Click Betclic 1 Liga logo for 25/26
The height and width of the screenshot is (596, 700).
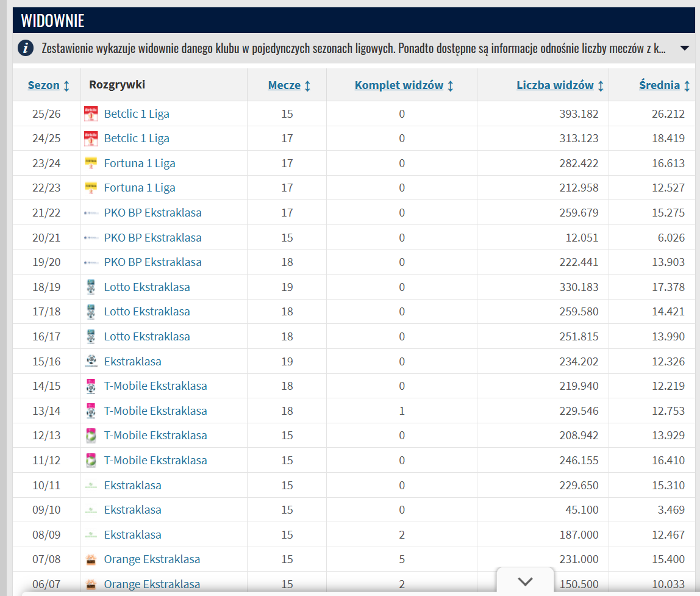tap(91, 114)
